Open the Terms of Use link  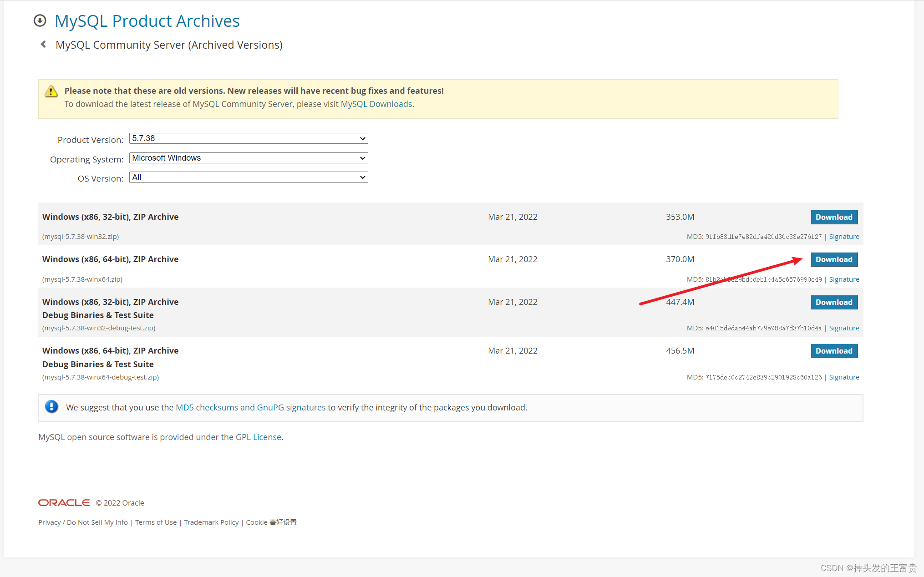click(x=156, y=522)
